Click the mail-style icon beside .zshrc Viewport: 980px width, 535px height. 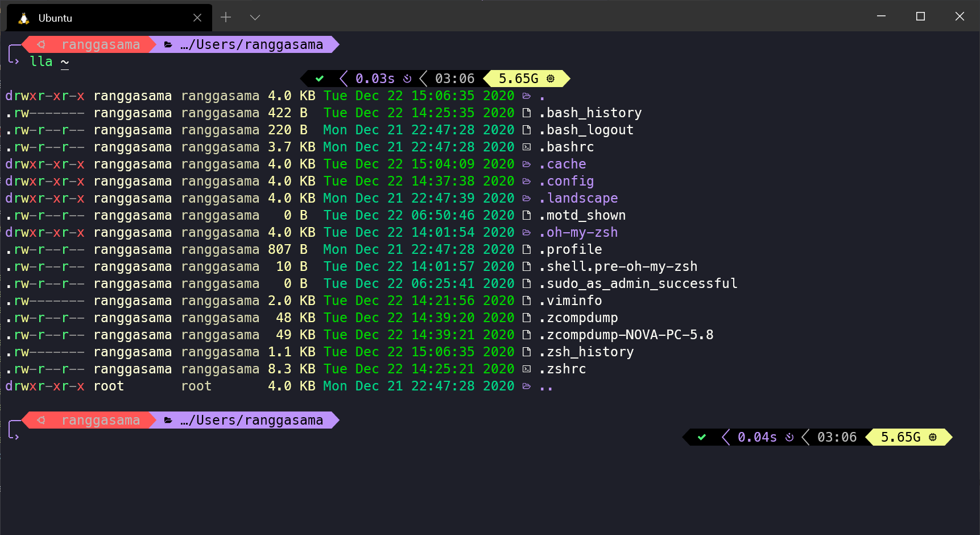[526, 369]
